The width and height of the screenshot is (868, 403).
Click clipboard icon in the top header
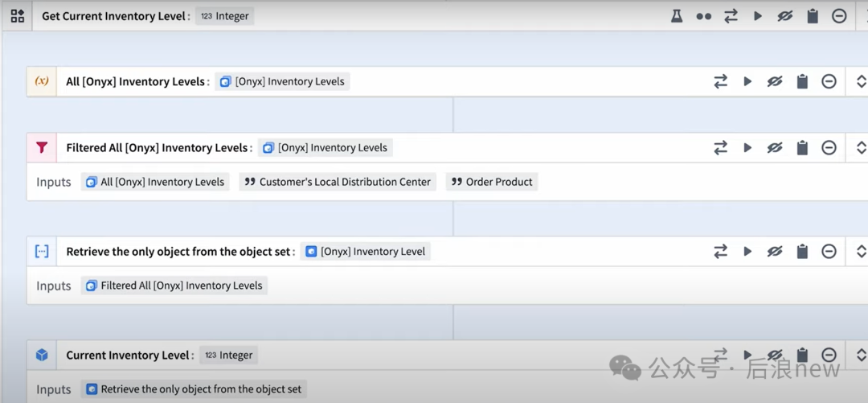coord(813,16)
